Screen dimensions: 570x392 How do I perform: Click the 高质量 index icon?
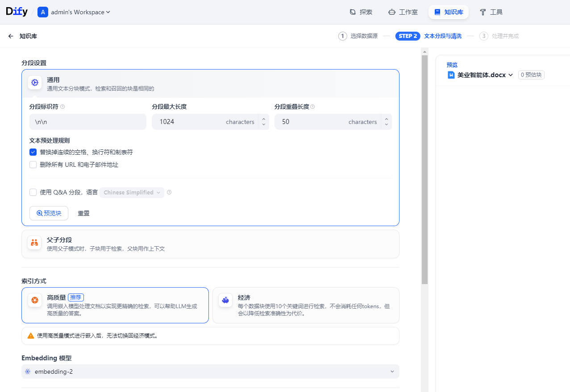(35, 301)
